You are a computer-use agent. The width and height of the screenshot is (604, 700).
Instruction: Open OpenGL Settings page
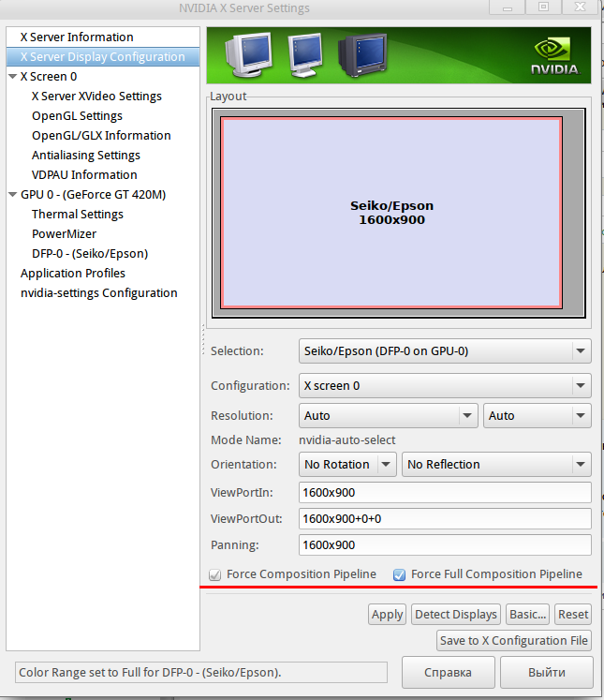coord(77,116)
